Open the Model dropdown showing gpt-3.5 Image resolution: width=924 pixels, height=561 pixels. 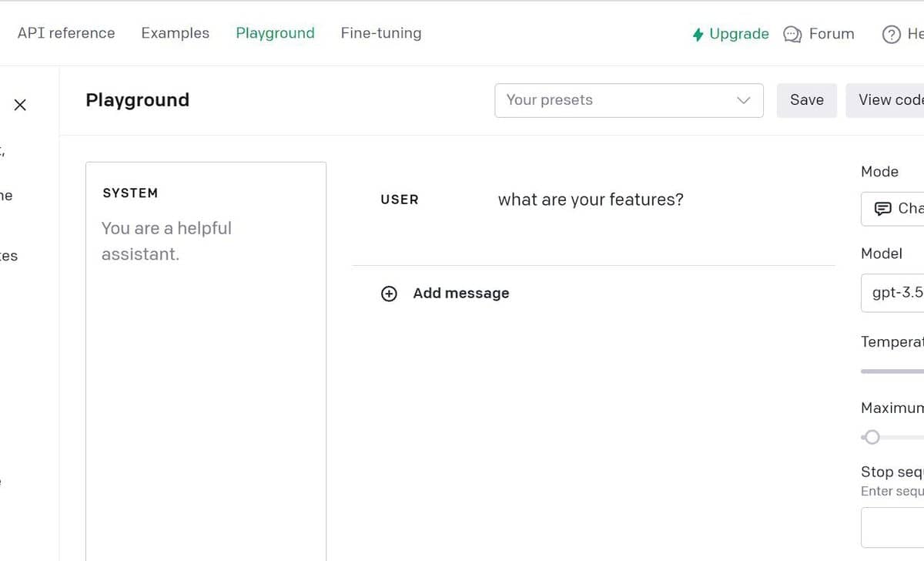(893, 293)
